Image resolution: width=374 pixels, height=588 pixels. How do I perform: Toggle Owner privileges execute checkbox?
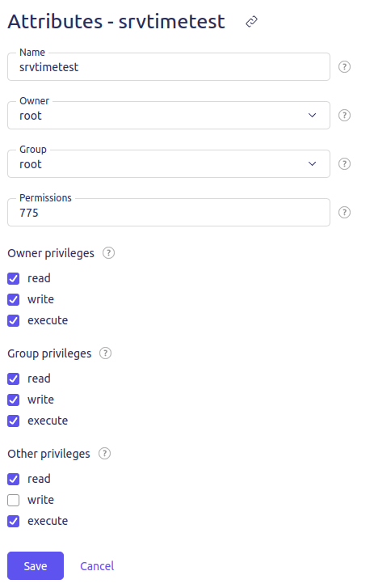click(x=14, y=320)
